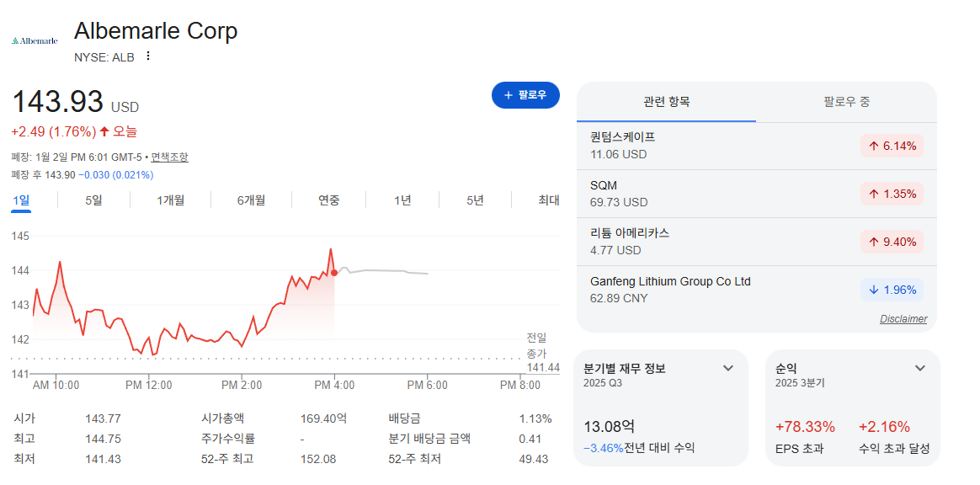The image size is (980, 485).
Task: Expand the 분기별 재무 정보 card chevron
Action: [x=728, y=367]
